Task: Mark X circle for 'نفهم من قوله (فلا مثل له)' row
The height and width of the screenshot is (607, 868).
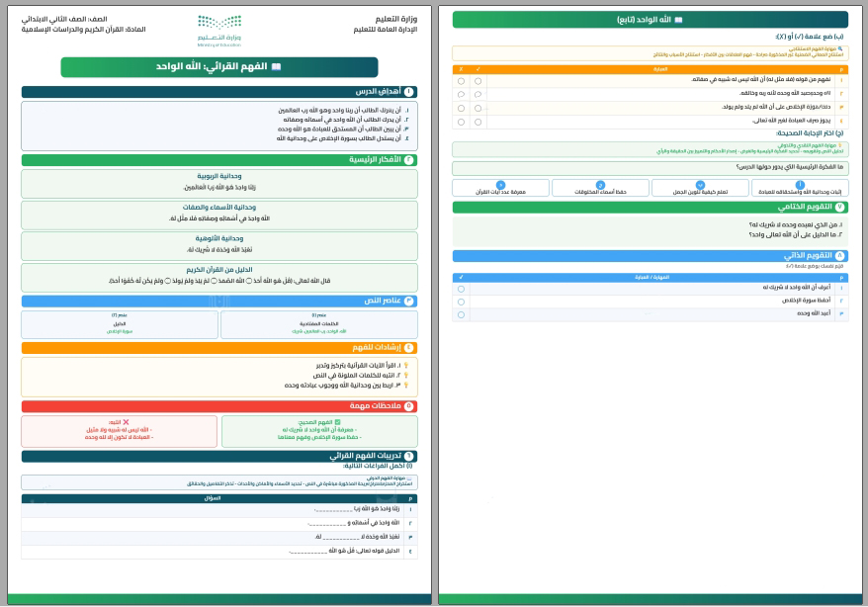Action: 461,81
